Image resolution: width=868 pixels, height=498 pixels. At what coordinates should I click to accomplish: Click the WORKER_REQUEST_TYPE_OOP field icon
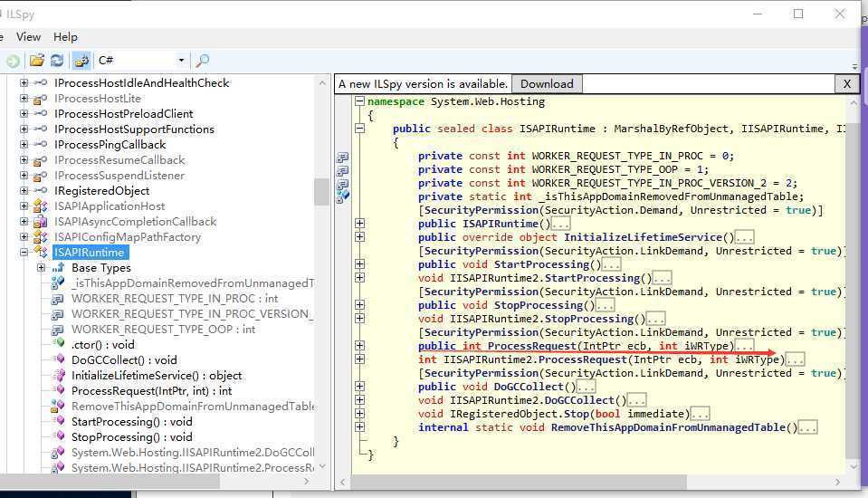58,330
